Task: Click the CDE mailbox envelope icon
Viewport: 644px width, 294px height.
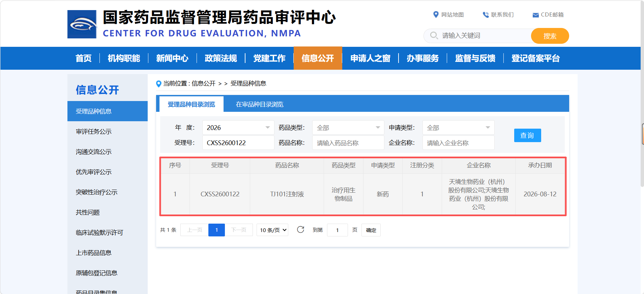Action: click(x=535, y=15)
